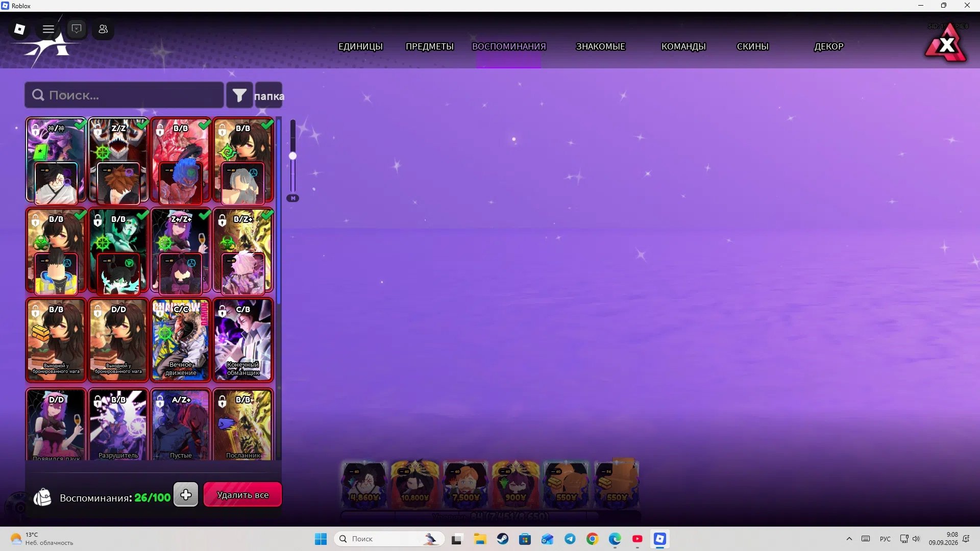
Task: Switch to ПРЕДМЕТЫ tab
Action: point(430,46)
